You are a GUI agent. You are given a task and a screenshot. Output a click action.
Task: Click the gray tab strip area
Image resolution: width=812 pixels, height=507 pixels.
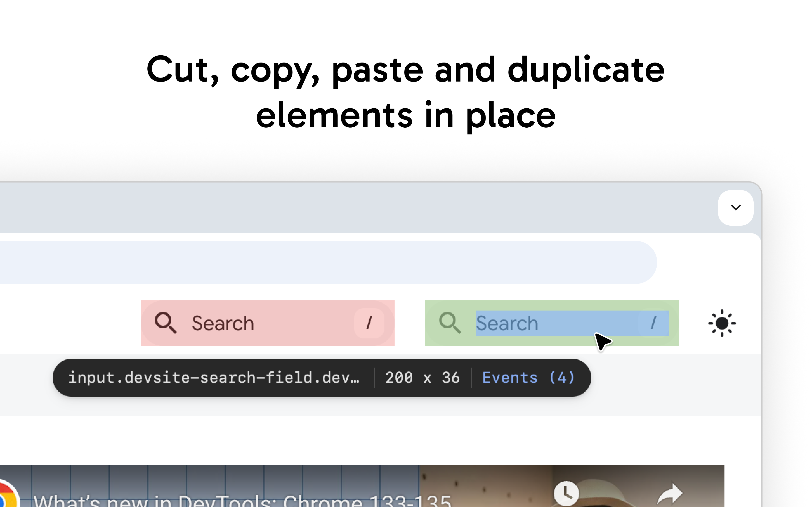(336, 208)
